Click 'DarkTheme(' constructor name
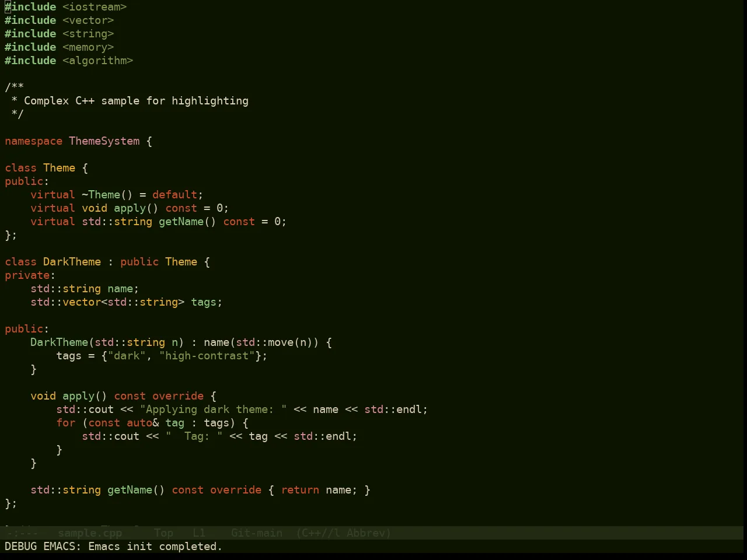The height and width of the screenshot is (560, 747). (62, 342)
